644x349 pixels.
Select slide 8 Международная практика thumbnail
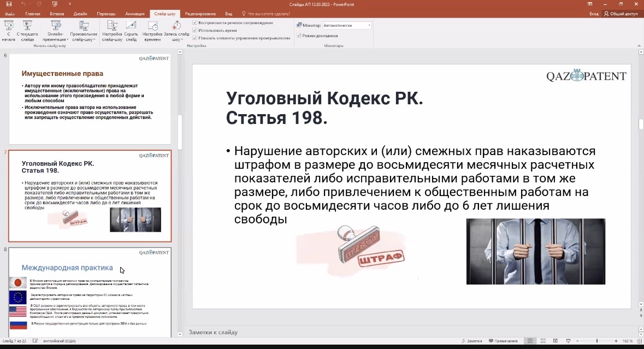[x=90, y=292]
